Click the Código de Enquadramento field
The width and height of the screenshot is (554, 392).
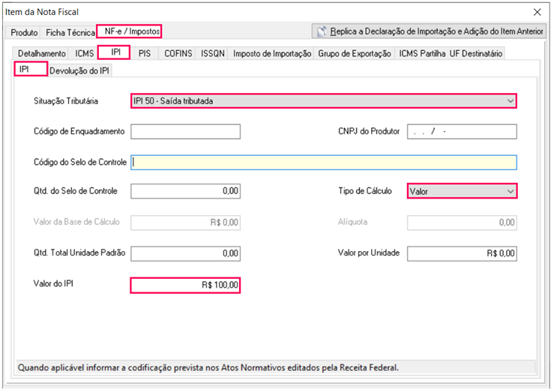coord(185,132)
